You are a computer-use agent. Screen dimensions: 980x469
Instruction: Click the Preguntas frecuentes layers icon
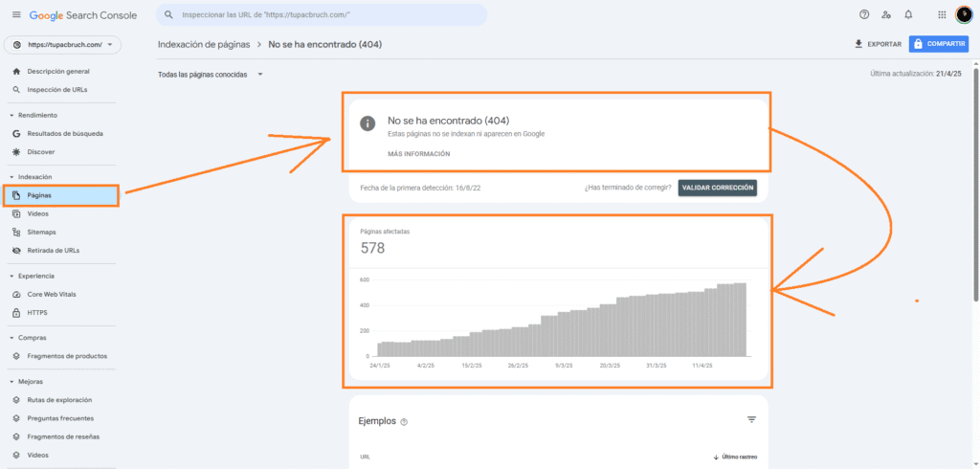click(17, 417)
